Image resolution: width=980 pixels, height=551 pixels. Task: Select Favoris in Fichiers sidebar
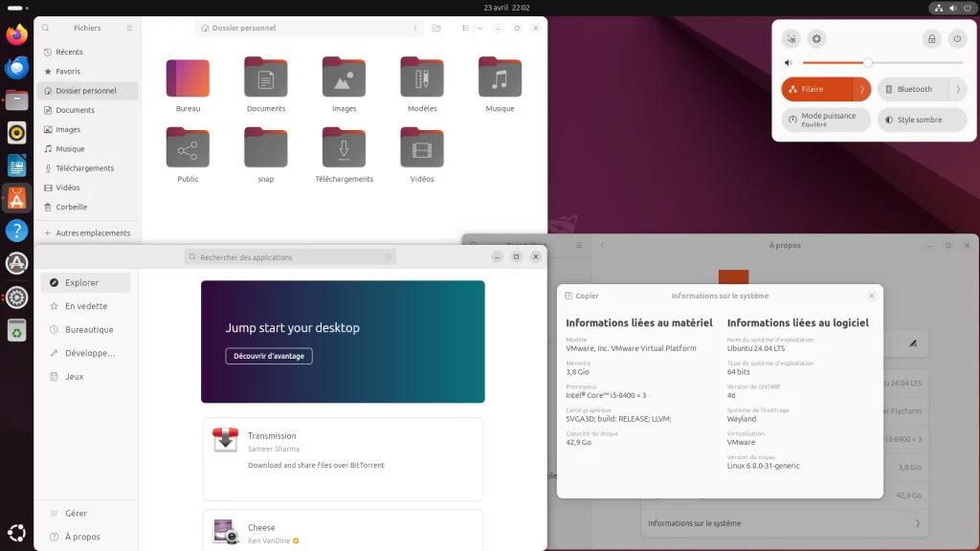[x=87, y=71]
